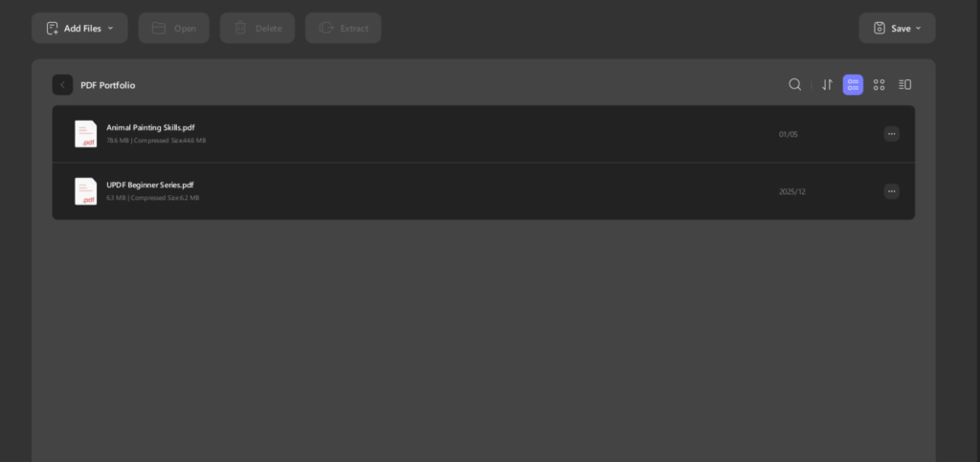The width and height of the screenshot is (980, 462).
Task: Select the UPDF Beginner Series.pdf row
Action: [x=483, y=191]
